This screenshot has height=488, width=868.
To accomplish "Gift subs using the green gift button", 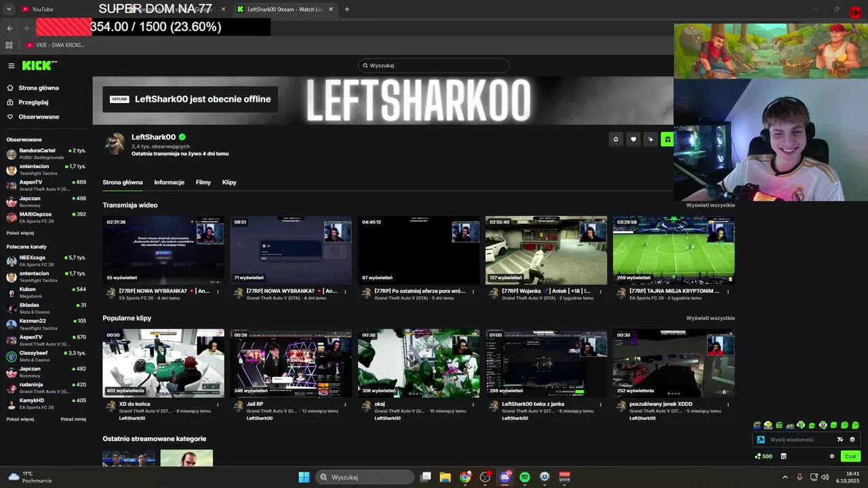I will point(668,139).
